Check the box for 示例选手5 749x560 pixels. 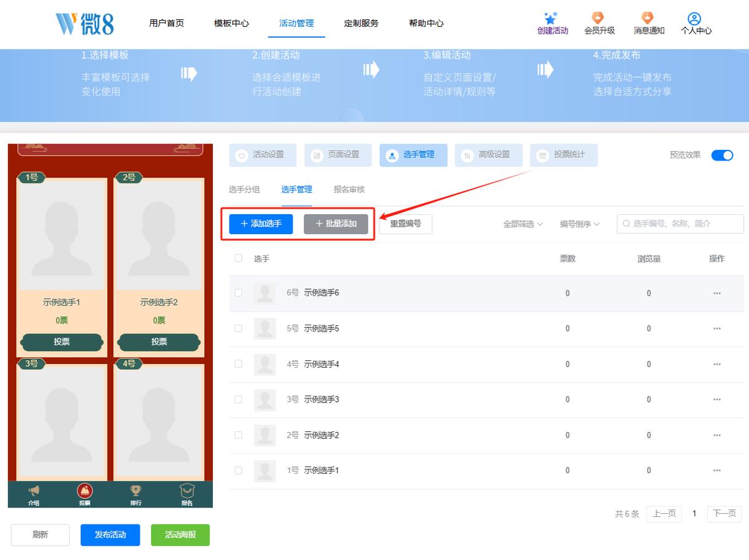[238, 328]
